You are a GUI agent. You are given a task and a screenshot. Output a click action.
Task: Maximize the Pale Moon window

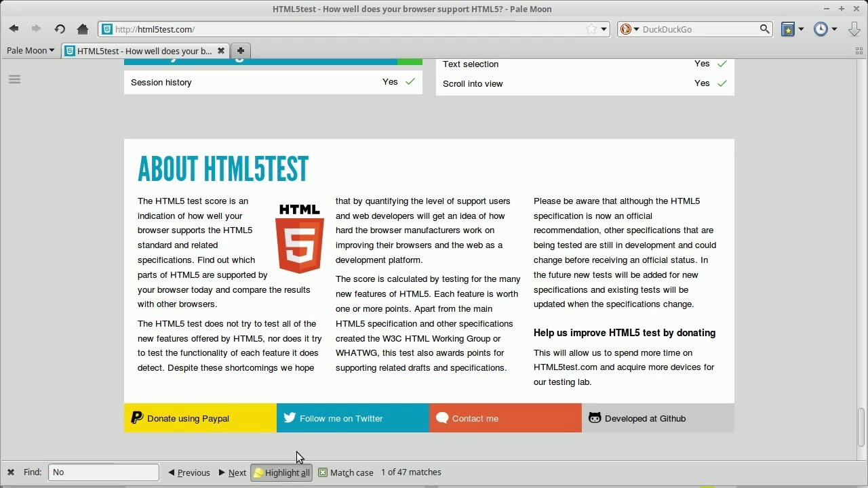pyautogui.click(x=842, y=9)
